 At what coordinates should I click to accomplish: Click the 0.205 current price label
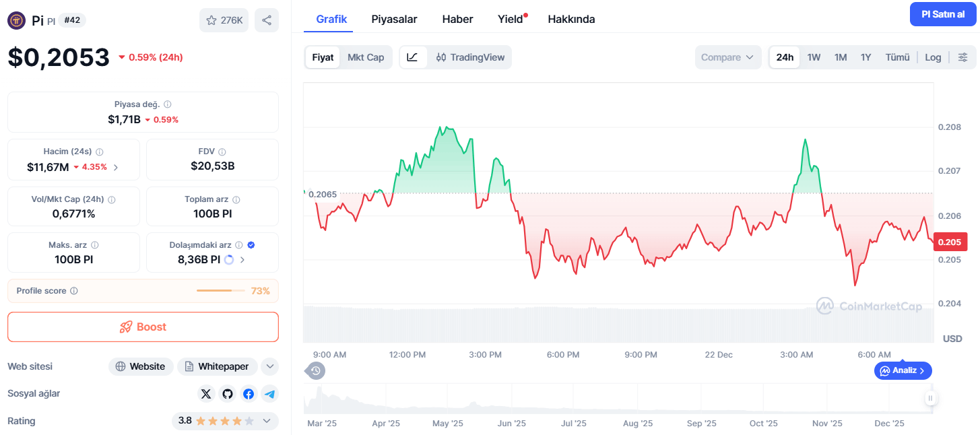[950, 242]
